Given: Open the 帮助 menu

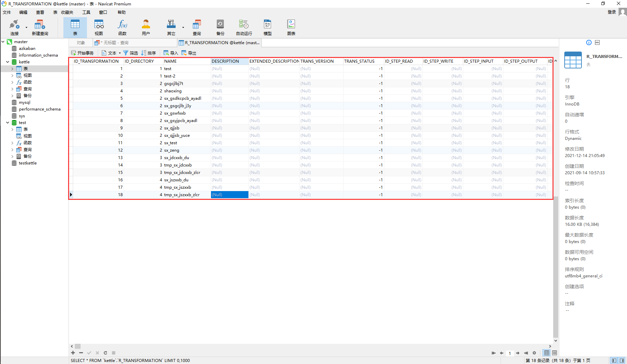Looking at the screenshot, I should coord(122,12).
